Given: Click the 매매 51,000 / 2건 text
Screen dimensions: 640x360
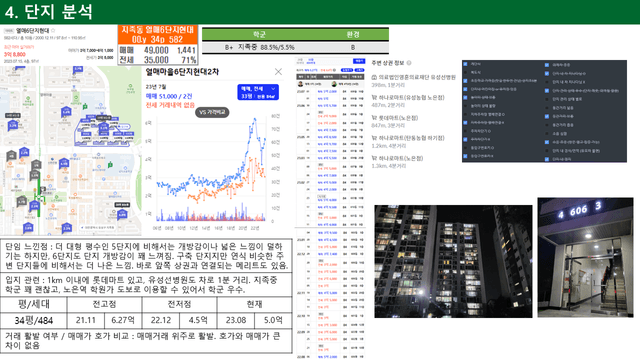Looking at the screenshot, I should click(x=169, y=96).
